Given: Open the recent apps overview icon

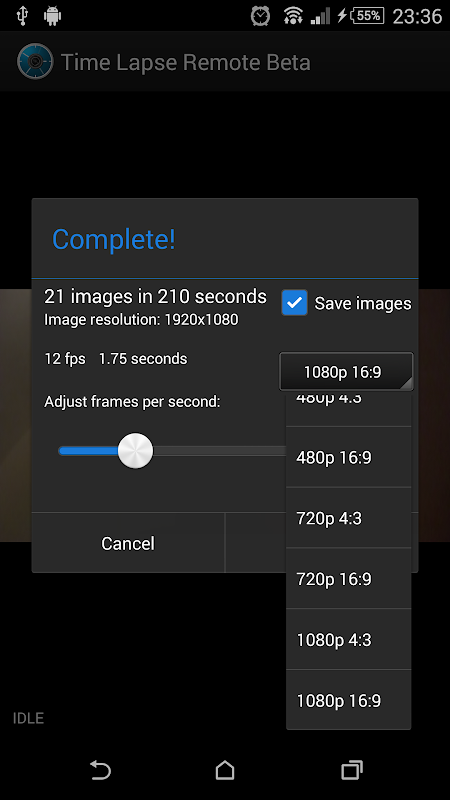Looking at the screenshot, I should [352, 770].
